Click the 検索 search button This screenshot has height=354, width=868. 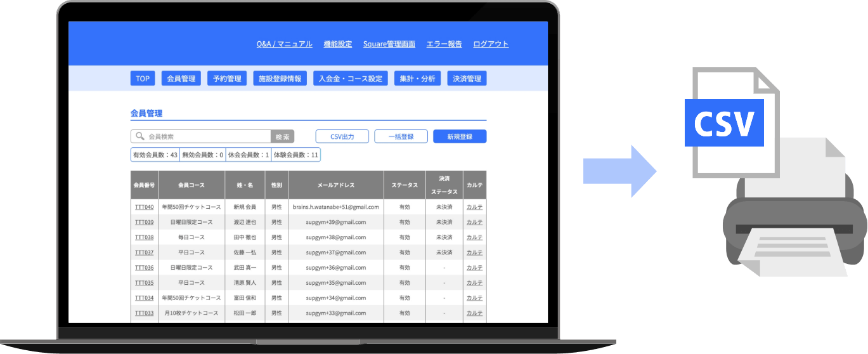coord(283,136)
